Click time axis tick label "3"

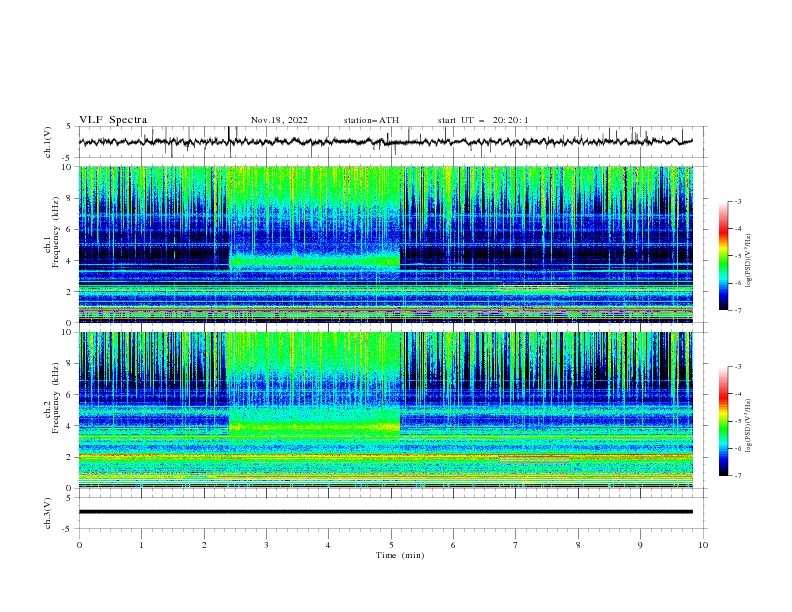pos(266,545)
